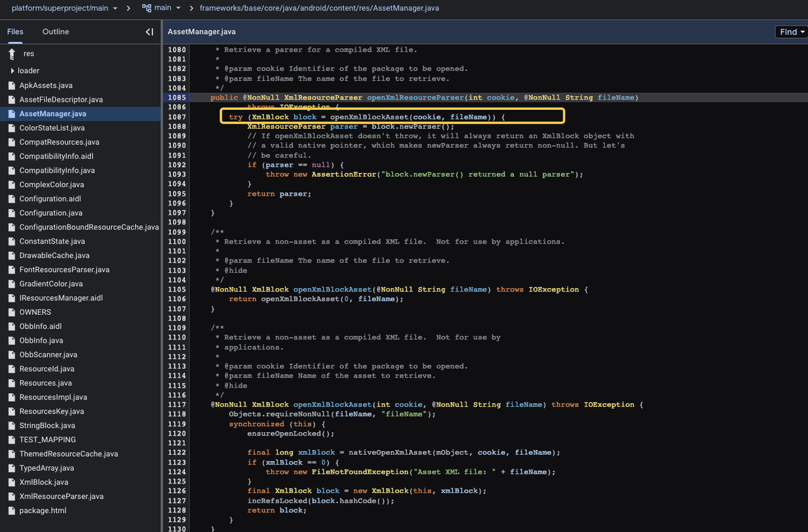Image resolution: width=808 pixels, height=532 pixels.
Task: Switch to the Outline tab
Action: 56,32
